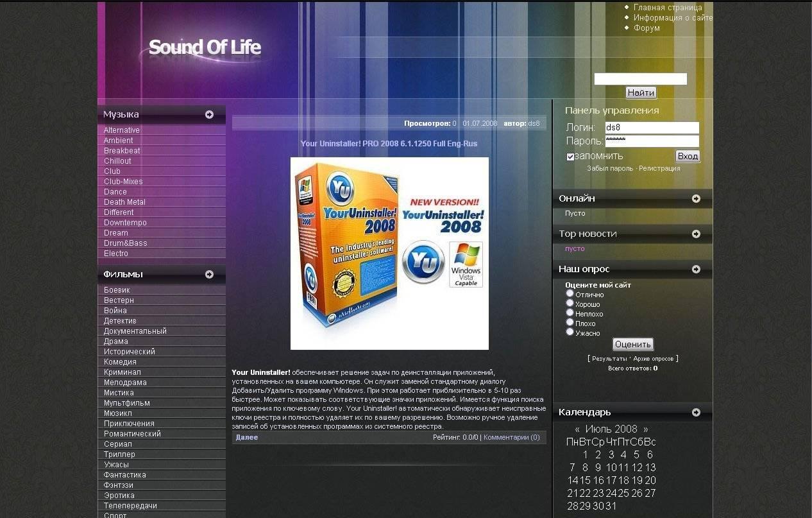This screenshot has height=518, width=812.
Task: Toggle the запомнить checkbox
Action: coord(570,157)
